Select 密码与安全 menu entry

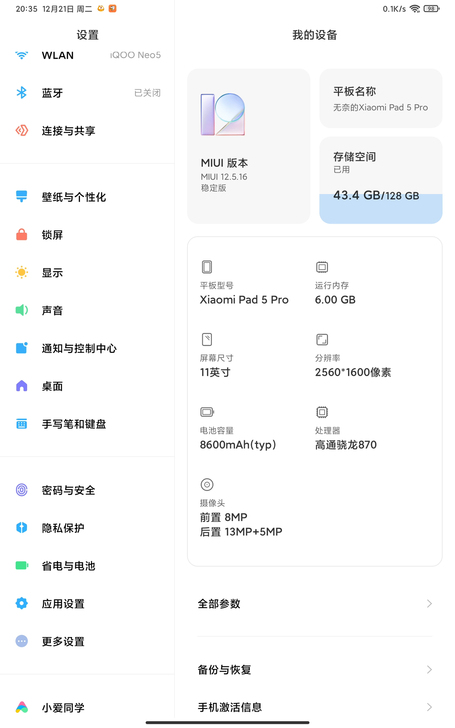click(87, 490)
